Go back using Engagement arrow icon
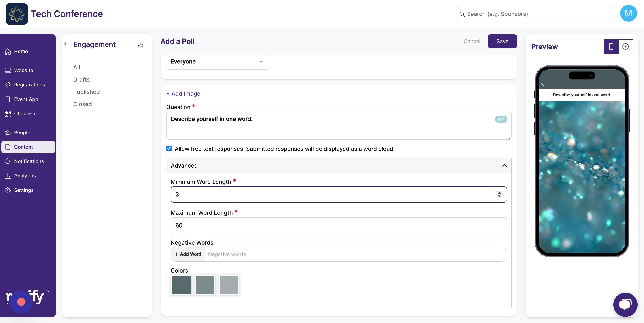 (66, 44)
